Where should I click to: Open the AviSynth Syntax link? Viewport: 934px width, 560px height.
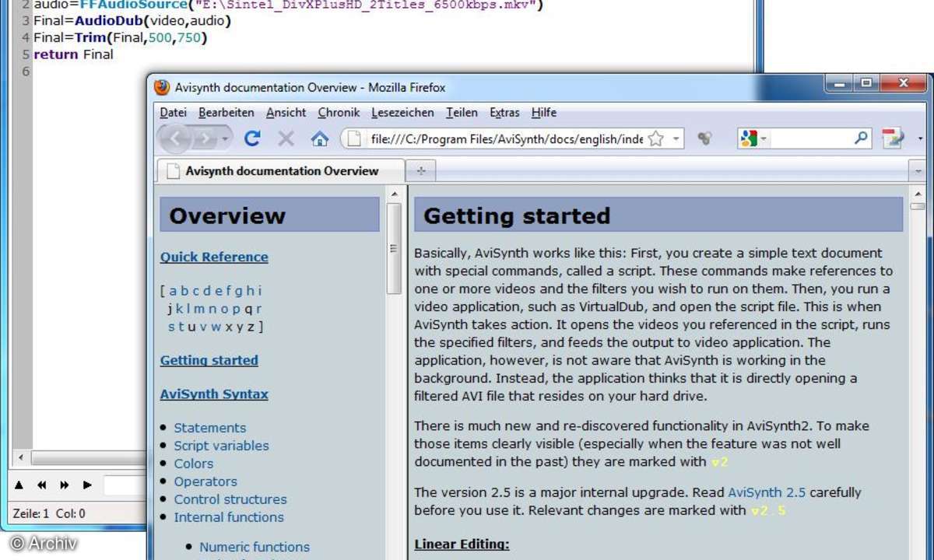pos(214,394)
